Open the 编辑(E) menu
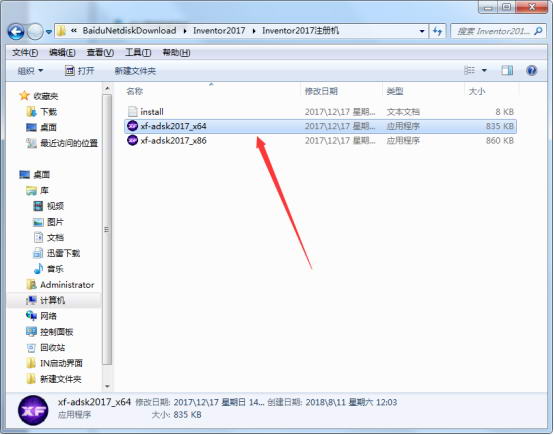554x435 pixels. point(62,53)
